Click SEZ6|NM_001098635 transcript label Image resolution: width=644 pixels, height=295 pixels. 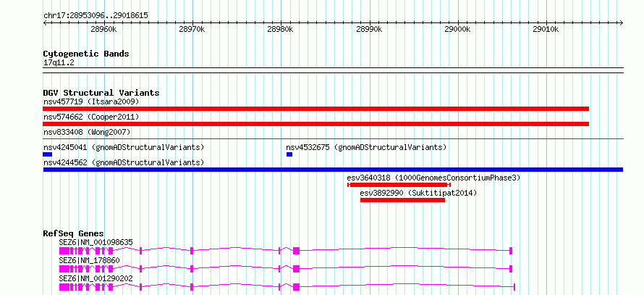coord(96,242)
